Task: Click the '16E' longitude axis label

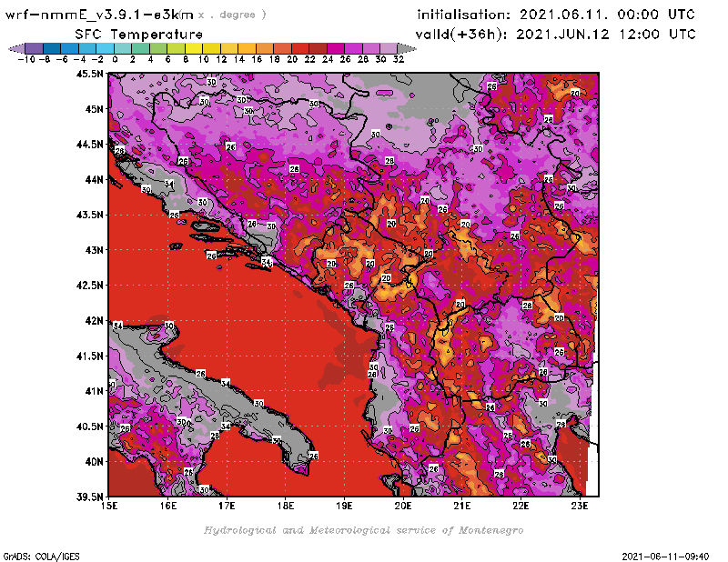Action: 168,506
